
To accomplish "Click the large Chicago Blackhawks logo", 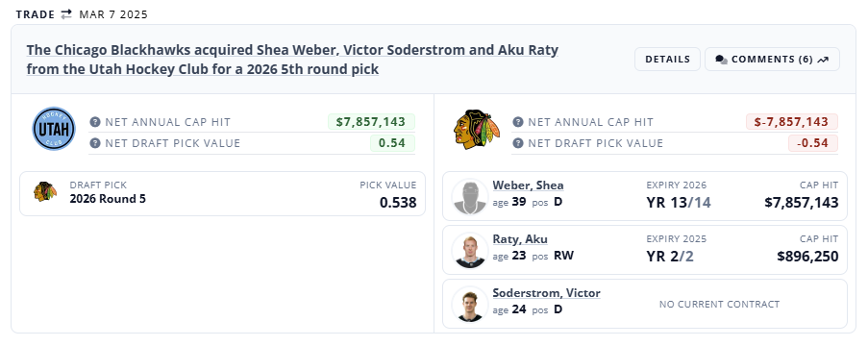I will (476, 130).
